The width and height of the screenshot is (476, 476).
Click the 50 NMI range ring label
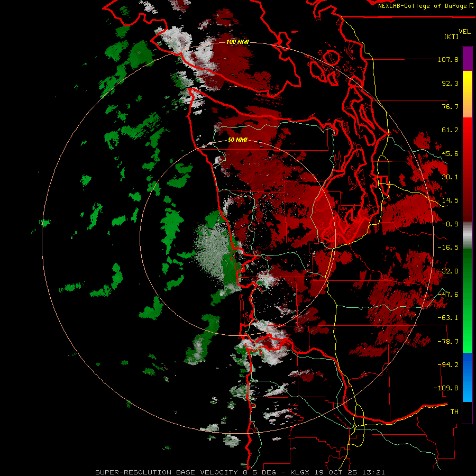pos(237,140)
